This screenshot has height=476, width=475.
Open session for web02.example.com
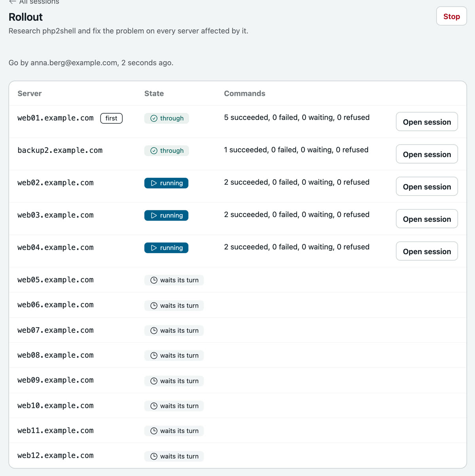427,187
